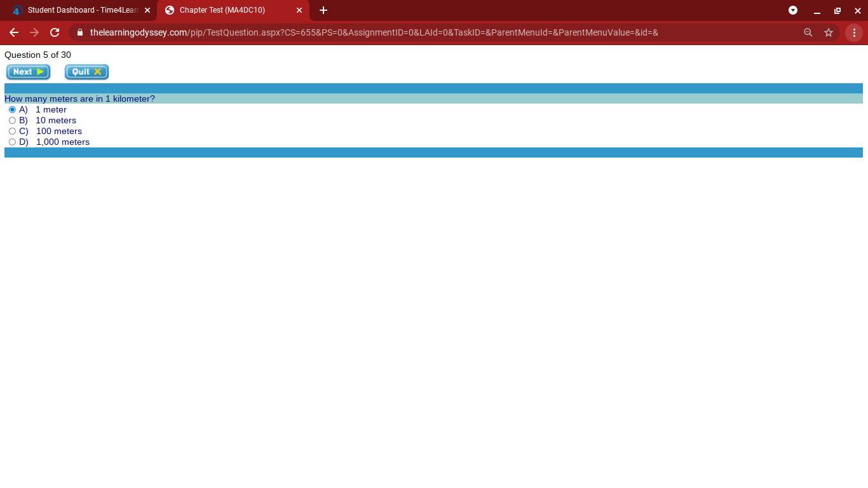
Task: Click the '100 meters' answer text
Action: click(x=59, y=131)
